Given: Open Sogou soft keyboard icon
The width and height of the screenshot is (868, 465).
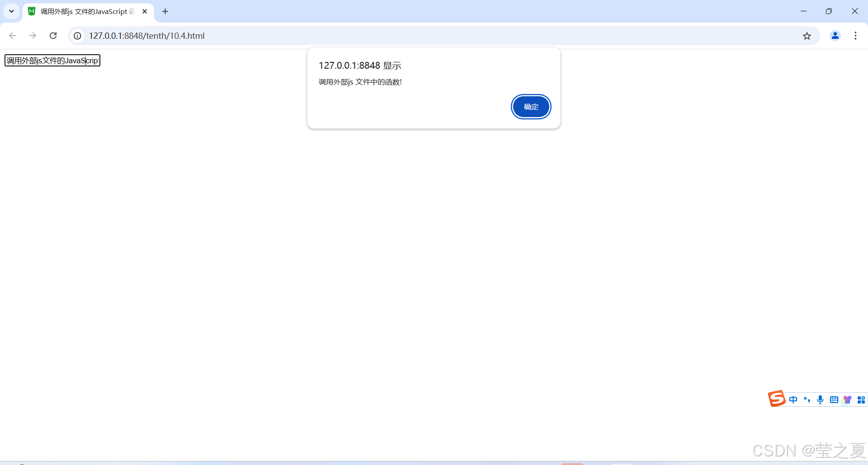Looking at the screenshot, I should [x=834, y=399].
